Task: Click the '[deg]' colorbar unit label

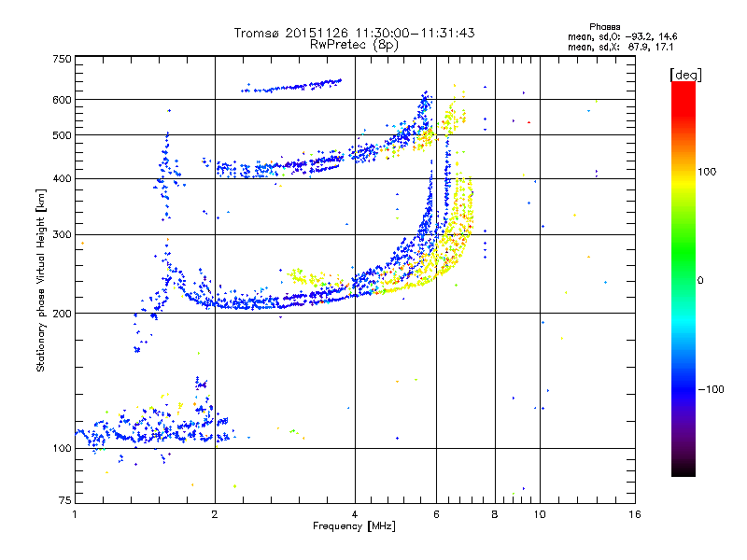Action: pyautogui.click(x=685, y=75)
